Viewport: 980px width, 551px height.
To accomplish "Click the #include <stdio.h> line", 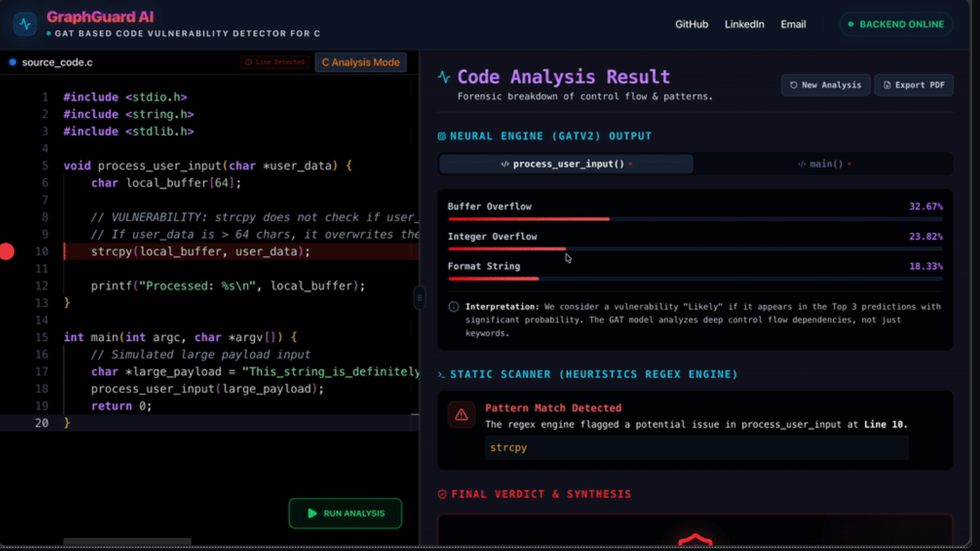I will pyautogui.click(x=125, y=97).
